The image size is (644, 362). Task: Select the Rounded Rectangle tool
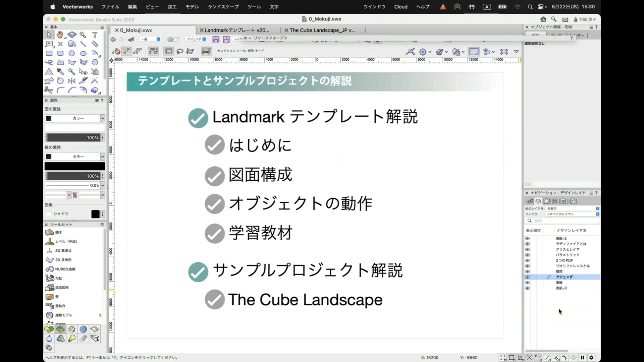coord(60,53)
